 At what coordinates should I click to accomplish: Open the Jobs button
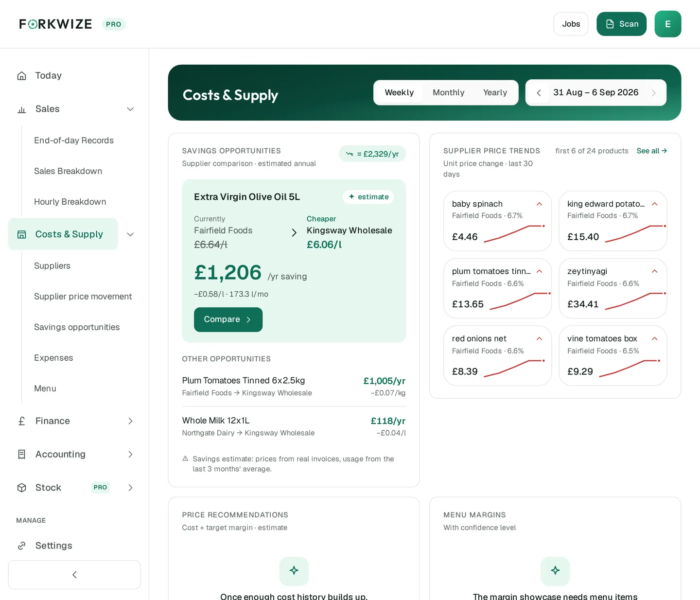[x=571, y=24]
